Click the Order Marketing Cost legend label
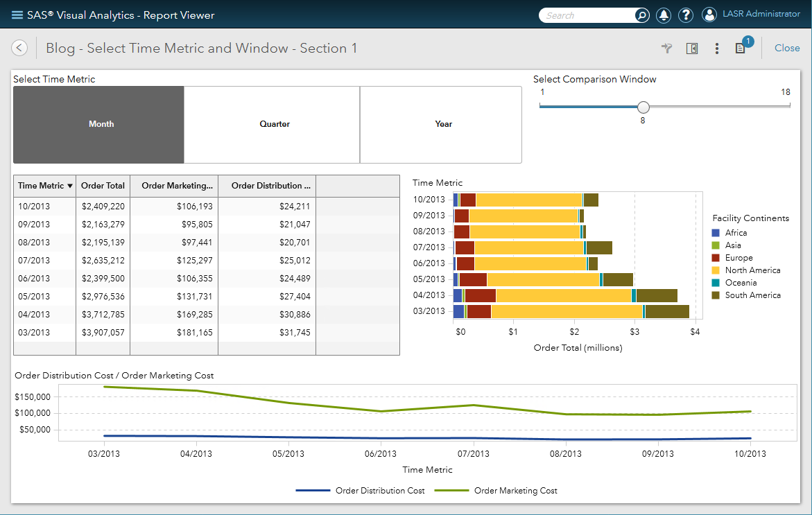This screenshot has height=515, width=812. [x=517, y=490]
